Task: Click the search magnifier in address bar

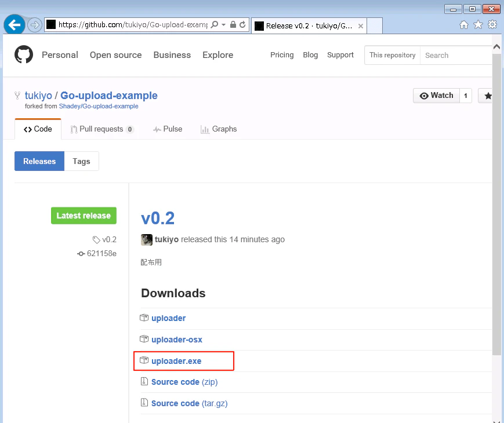Action: pyautogui.click(x=215, y=25)
